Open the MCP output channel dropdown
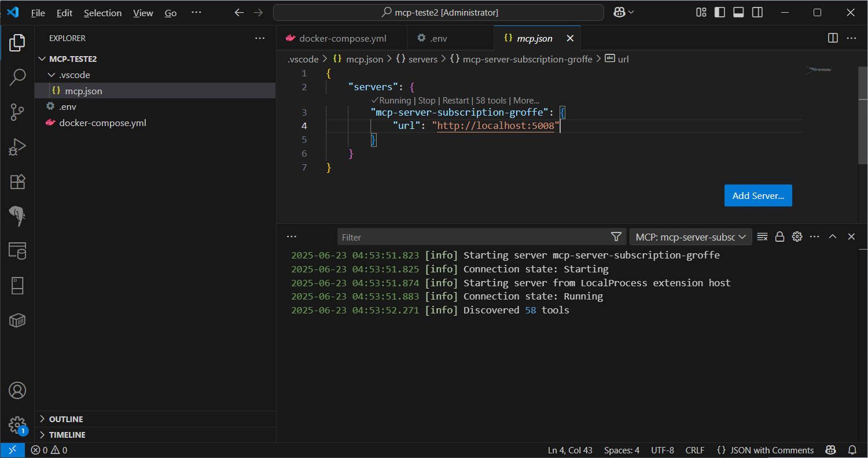 690,237
